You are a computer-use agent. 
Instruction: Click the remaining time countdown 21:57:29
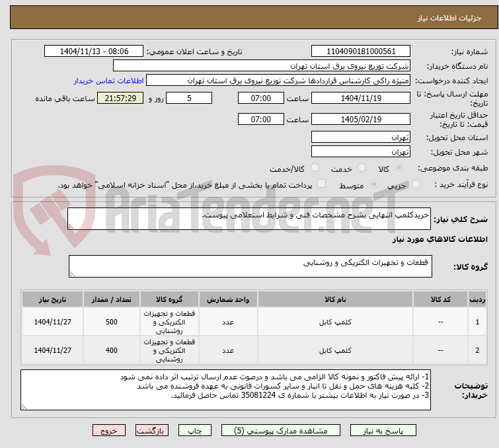[120, 98]
